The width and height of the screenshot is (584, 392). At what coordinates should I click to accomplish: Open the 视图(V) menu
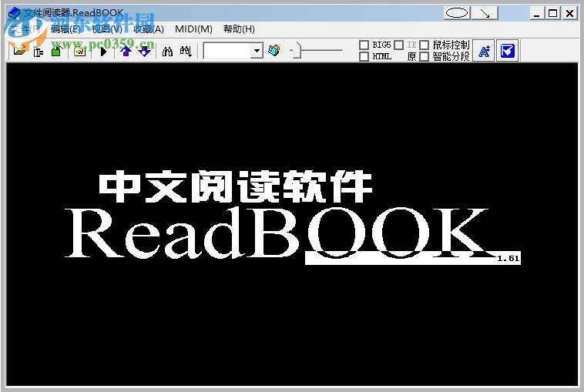point(107,29)
